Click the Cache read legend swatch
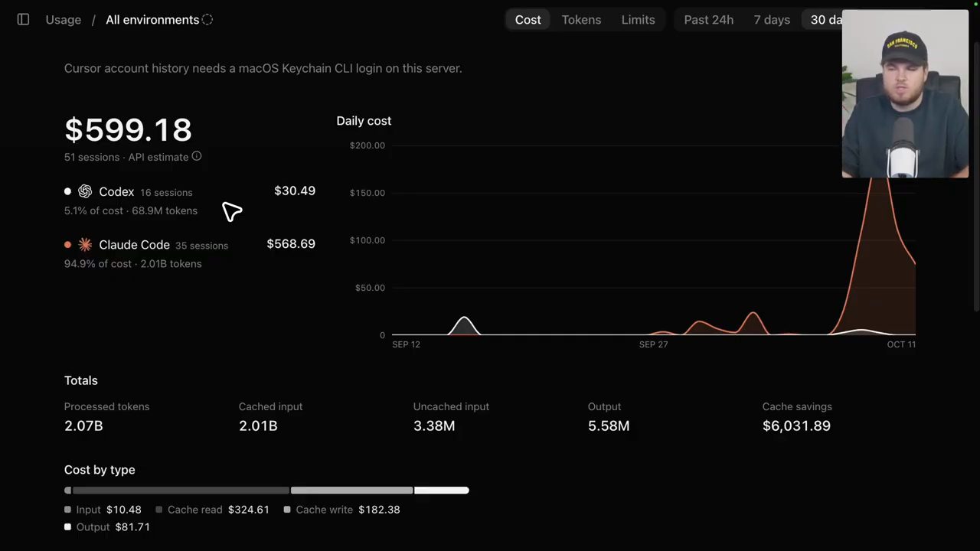Screen dimensions: 980x551 tap(159, 510)
